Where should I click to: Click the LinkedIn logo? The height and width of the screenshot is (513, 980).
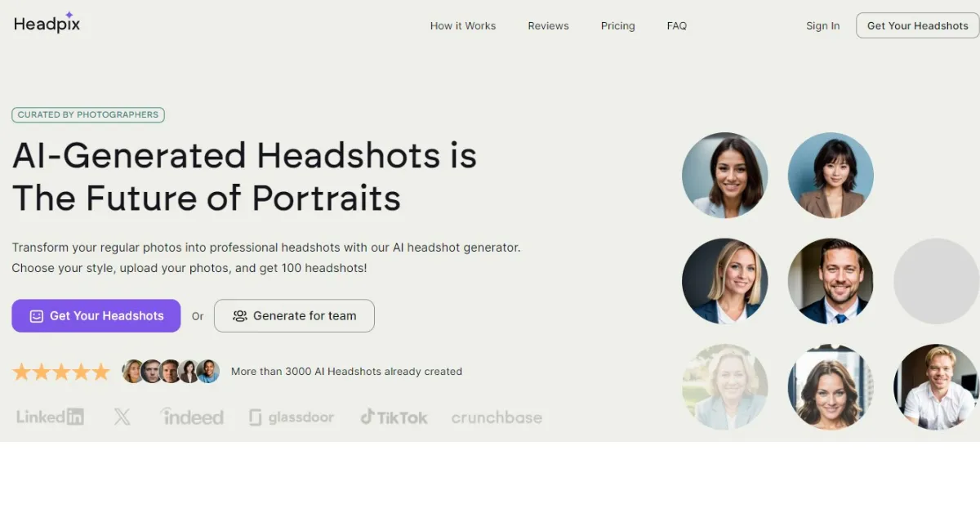point(50,417)
